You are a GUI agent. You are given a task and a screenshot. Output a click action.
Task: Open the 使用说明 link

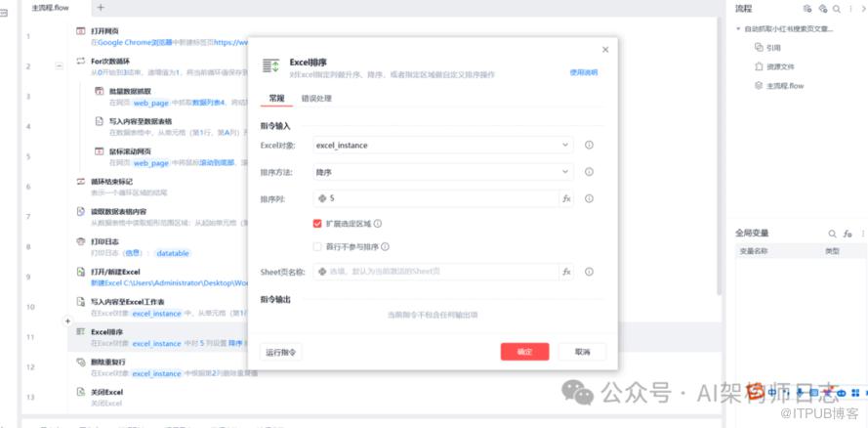[x=584, y=72]
